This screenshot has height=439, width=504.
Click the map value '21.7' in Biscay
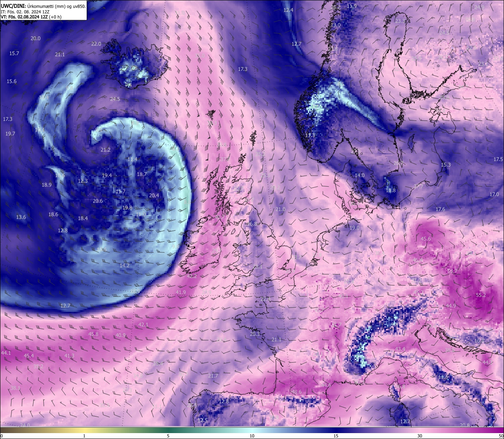213,376
